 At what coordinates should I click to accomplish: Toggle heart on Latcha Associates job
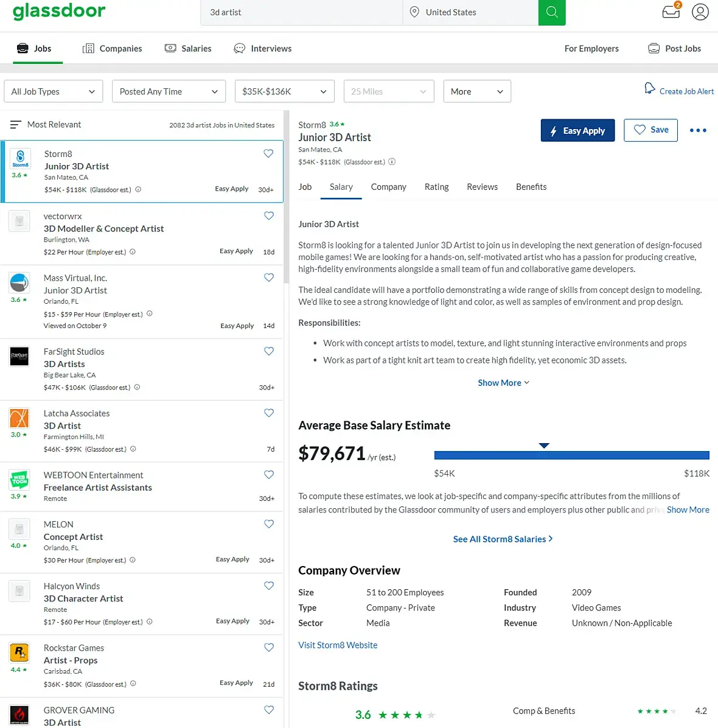click(269, 413)
